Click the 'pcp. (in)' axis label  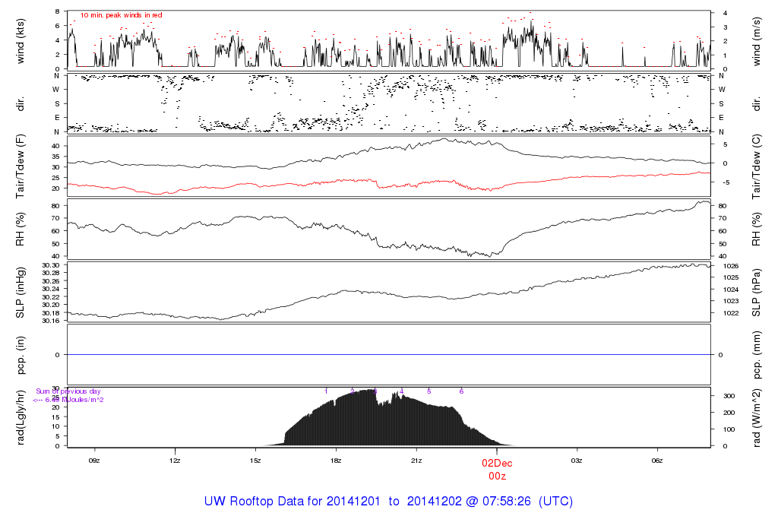(x=21, y=356)
